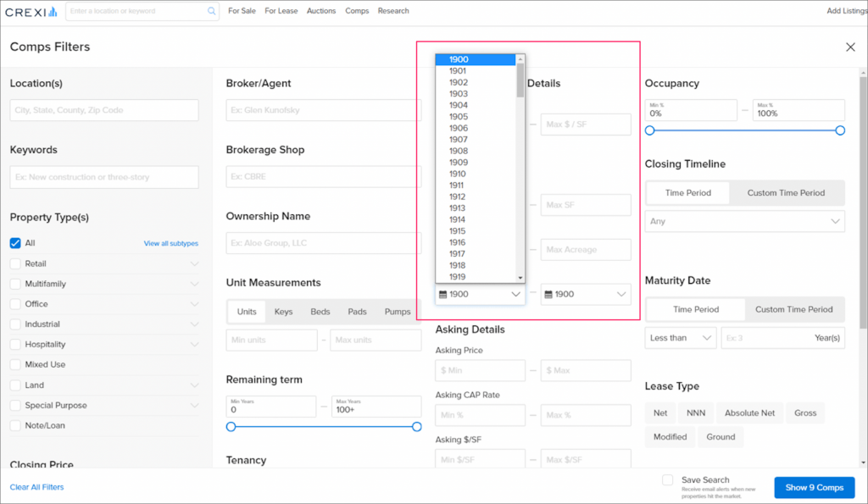The width and height of the screenshot is (868, 504).
Task: Select 1910 in the year list
Action: click(x=457, y=174)
